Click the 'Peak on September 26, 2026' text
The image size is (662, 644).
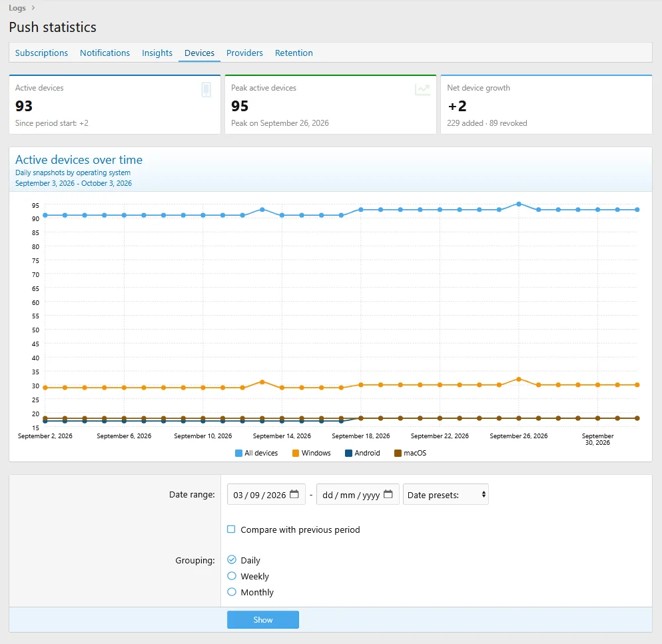[280, 123]
